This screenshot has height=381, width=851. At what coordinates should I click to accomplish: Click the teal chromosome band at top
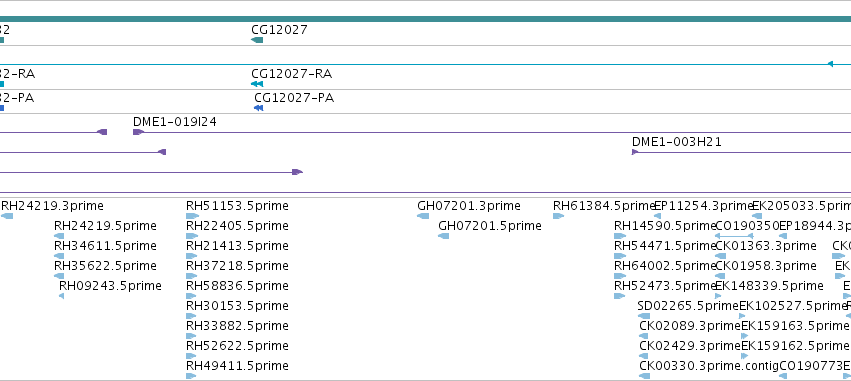426,19
